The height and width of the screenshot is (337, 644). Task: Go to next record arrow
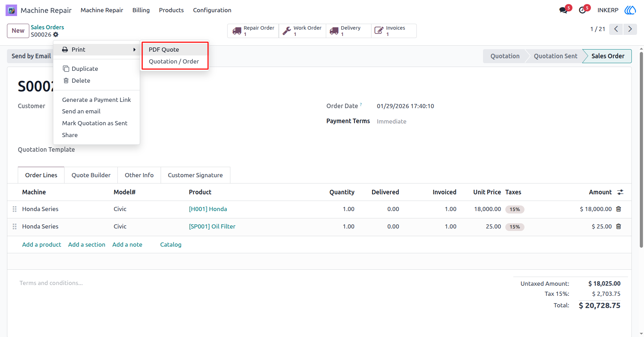tap(630, 29)
